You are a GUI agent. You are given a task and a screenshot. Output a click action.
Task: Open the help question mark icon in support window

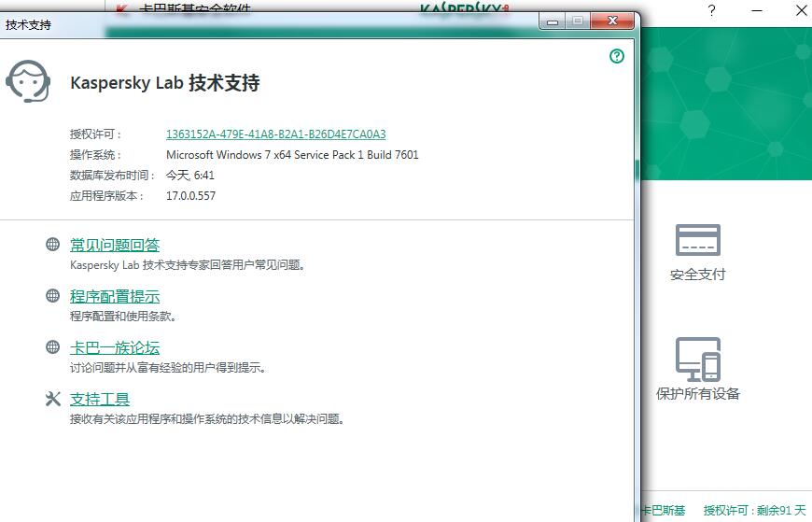click(x=616, y=56)
